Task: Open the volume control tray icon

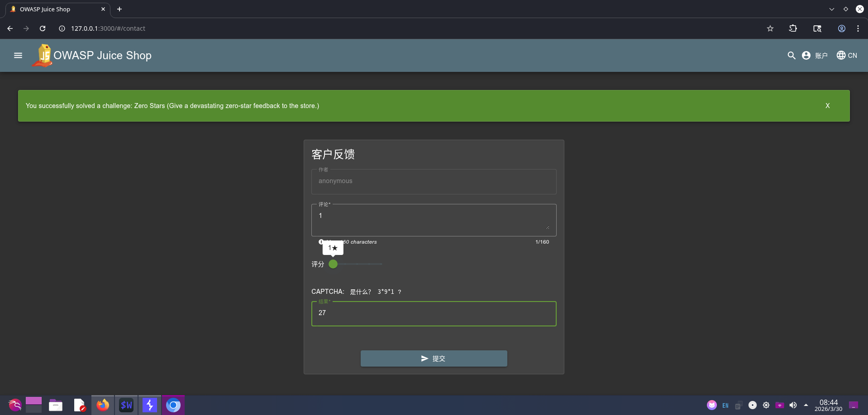Action: (793, 405)
